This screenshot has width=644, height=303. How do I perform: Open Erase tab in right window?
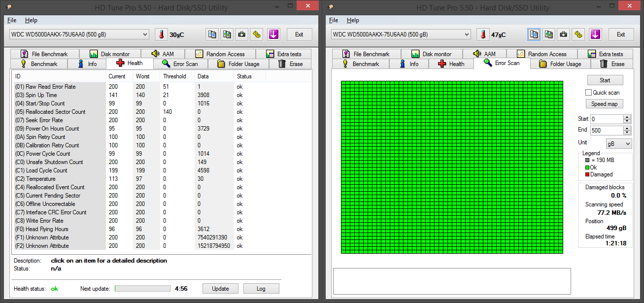pyautogui.click(x=612, y=64)
